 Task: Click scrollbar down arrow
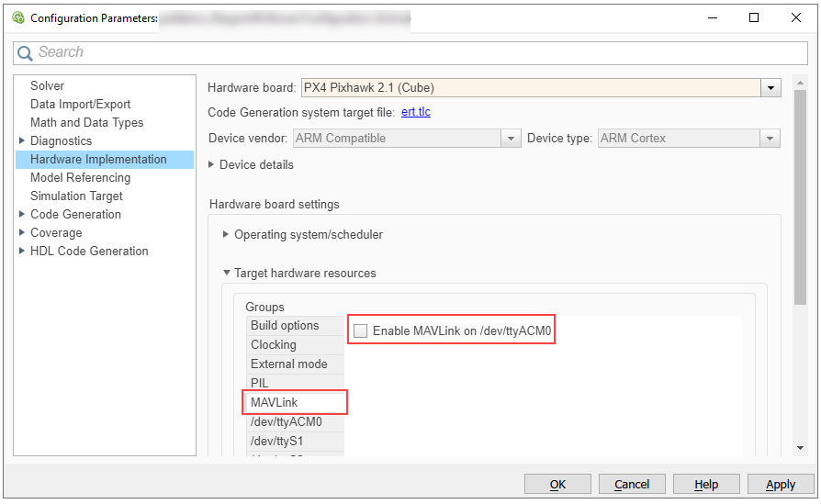tap(800, 448)
